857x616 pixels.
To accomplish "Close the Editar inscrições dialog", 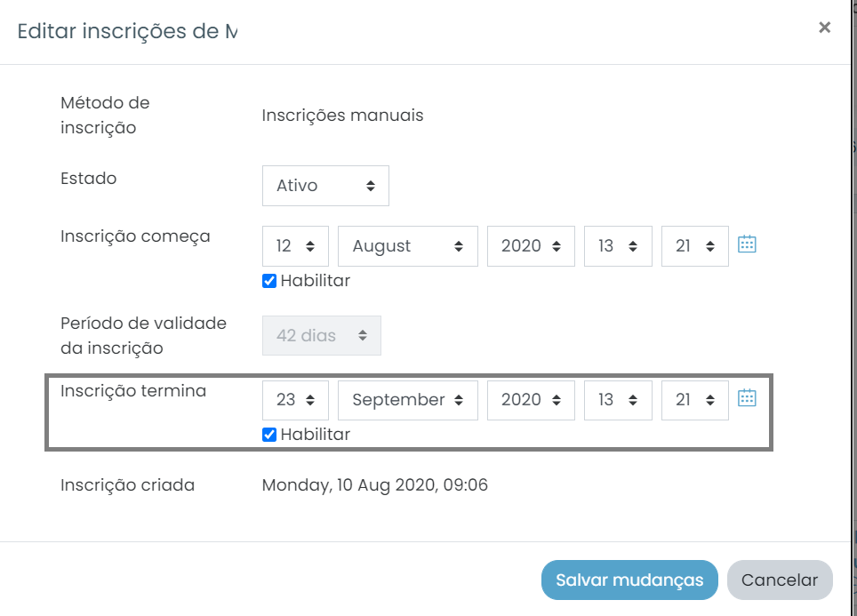I will click(x=824, y=28).
